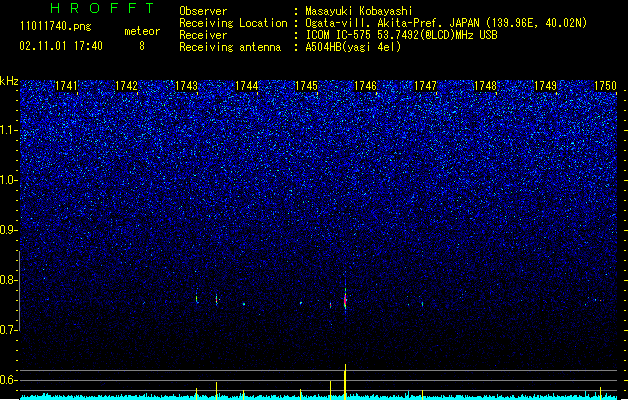Click the kHz axis unit label
The width and height of the screenshot is (629, 400).
pos(9,81)
